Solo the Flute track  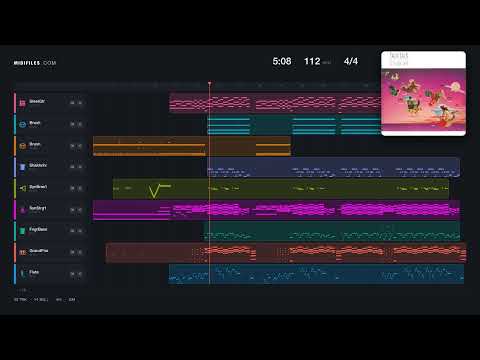80,274
